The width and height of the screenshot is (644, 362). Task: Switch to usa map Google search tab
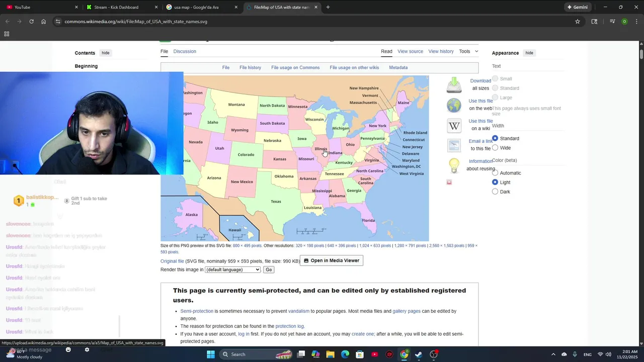201,7
